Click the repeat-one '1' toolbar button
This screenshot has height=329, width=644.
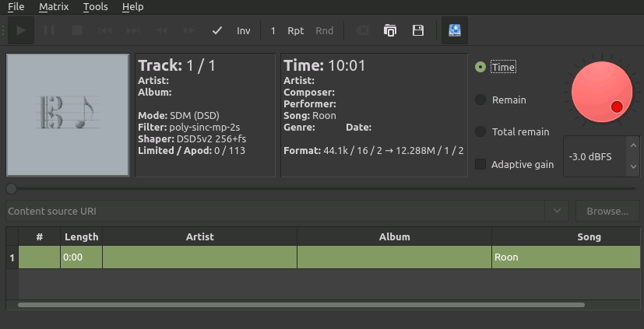[273, 31]
